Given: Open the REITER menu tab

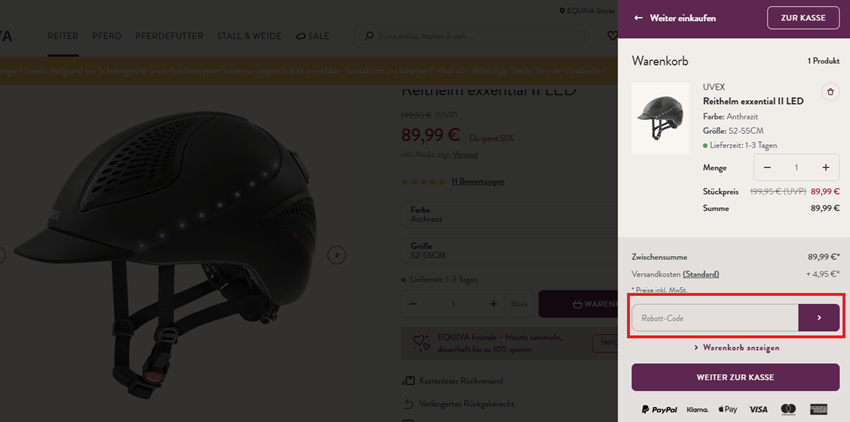Looking at the screenshot, I should (x=63, y=36).
